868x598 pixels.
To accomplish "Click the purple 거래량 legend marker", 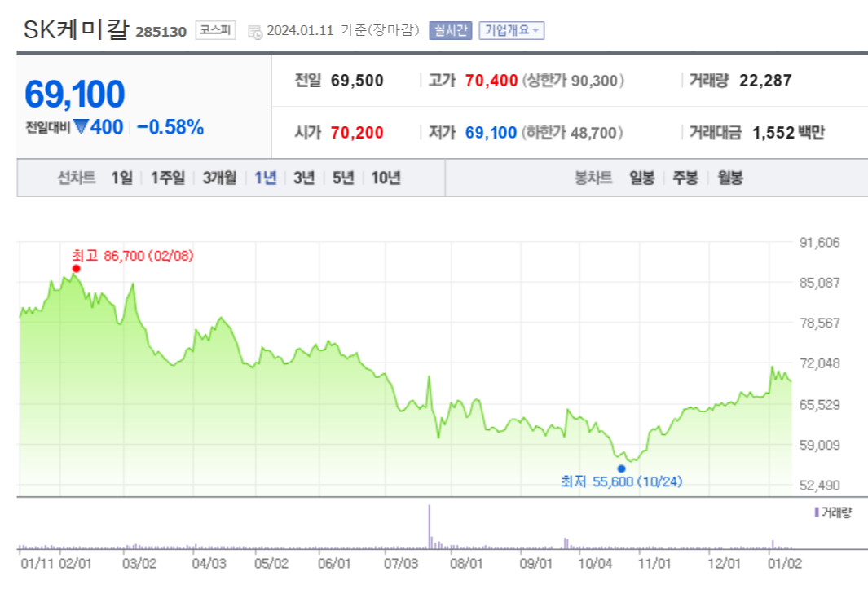I will pos(817,512).
